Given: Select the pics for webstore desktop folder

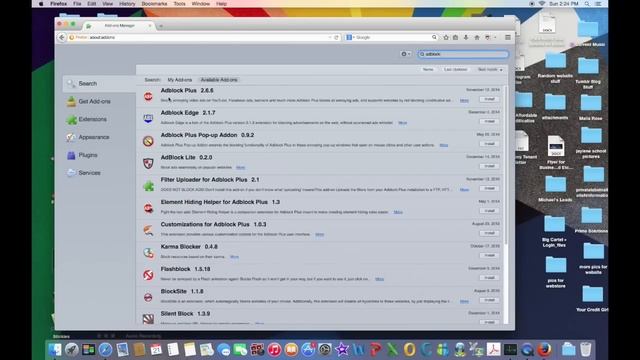Looking at the screenshot, I should [556, 272].
